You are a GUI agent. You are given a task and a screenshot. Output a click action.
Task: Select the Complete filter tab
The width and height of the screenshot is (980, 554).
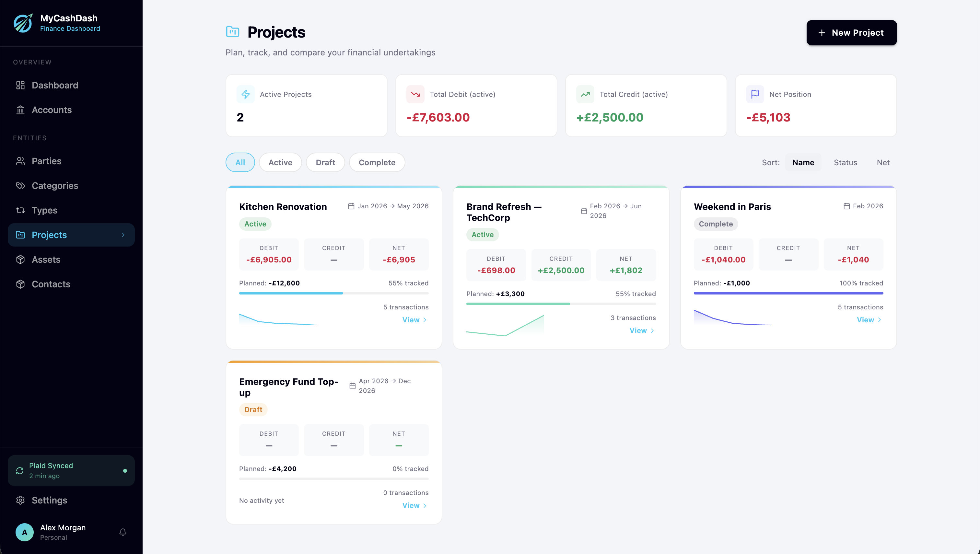(x=377, y=162)
